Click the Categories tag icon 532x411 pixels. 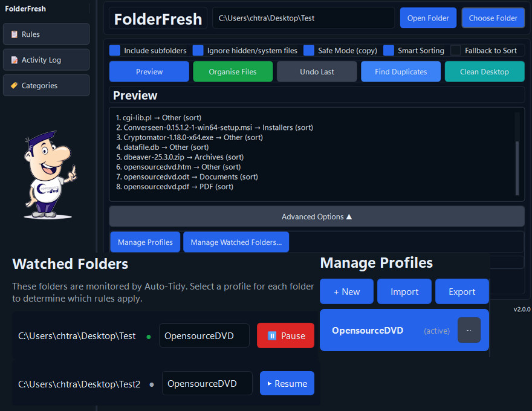pyautogui.click(x=14, y=85)
